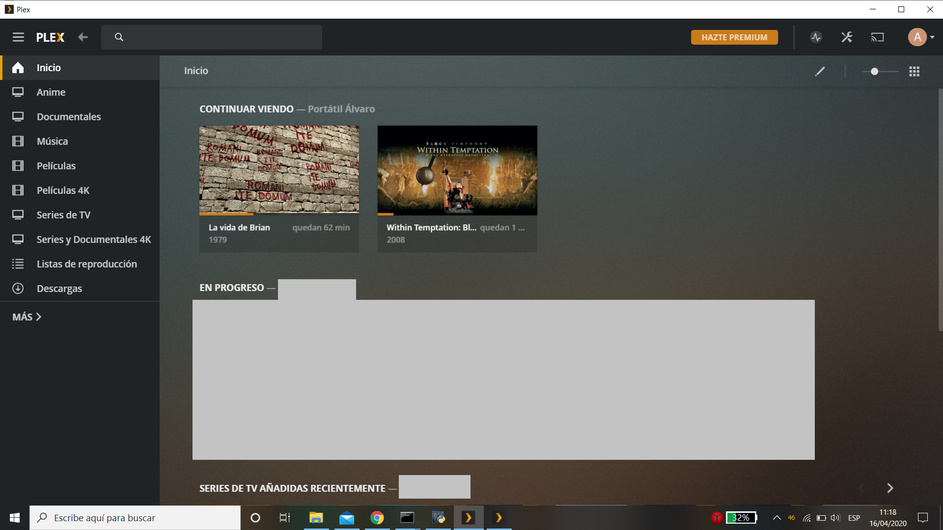Open Task View on taskbar

coord(285,517)
